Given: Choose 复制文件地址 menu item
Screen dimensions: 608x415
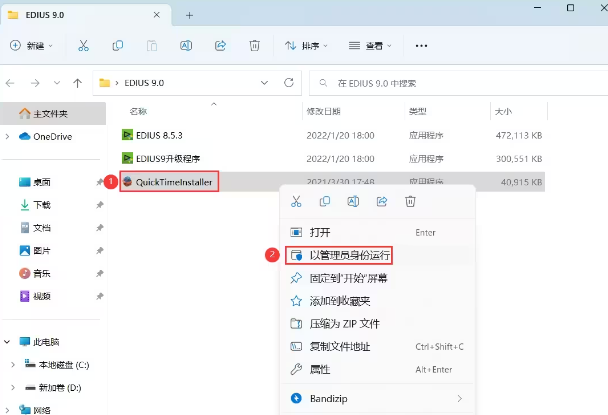Looking at the screenshot, I should (x=377, y=346).
